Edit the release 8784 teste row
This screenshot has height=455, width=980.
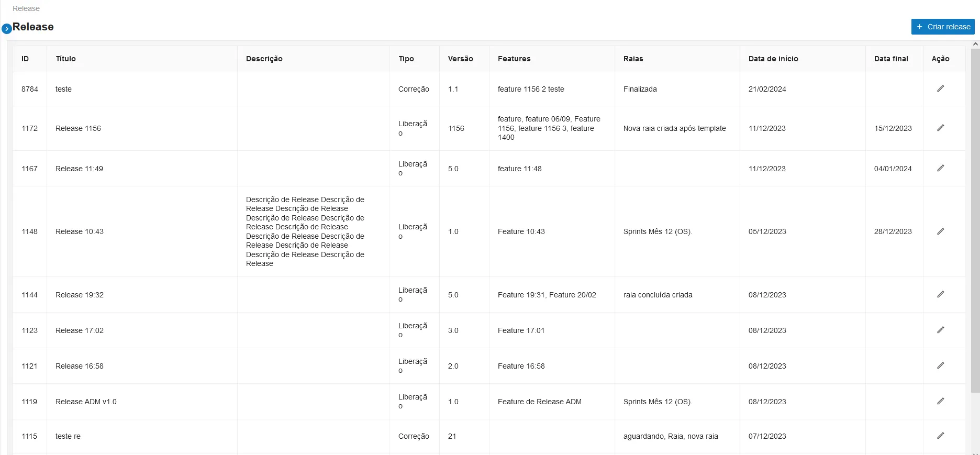(x=940, y=88)
